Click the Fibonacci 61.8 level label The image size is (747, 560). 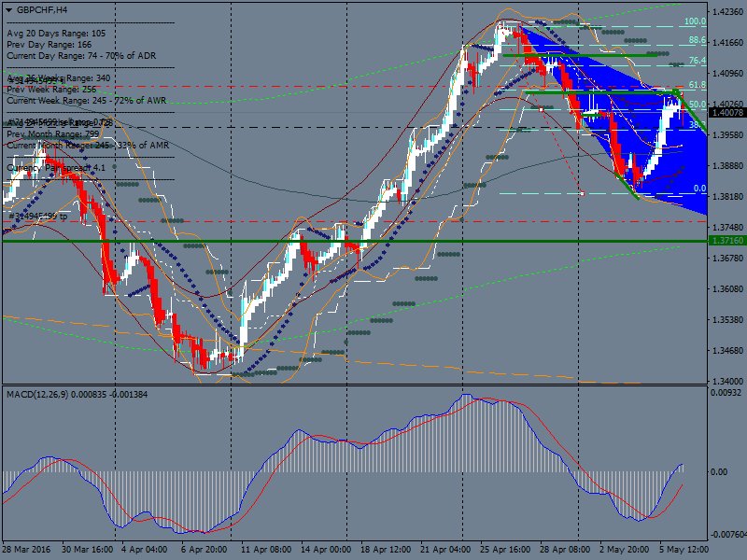698,85
